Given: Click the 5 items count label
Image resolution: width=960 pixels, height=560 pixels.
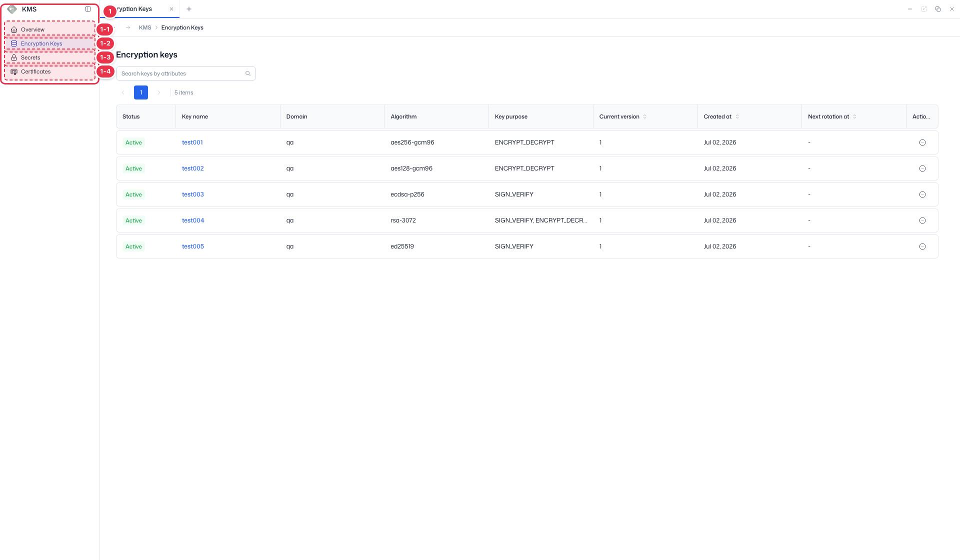Looking at the screenshot, I should [x=183, y=92].
